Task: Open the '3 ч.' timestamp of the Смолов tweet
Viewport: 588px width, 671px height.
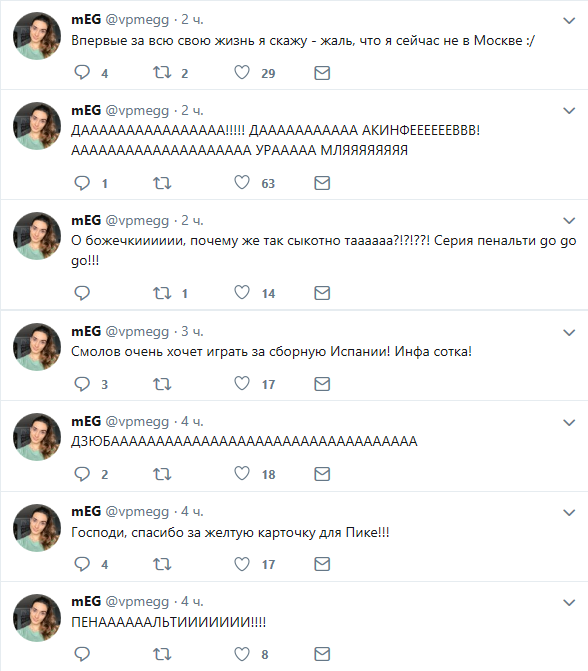Action: 192,331
